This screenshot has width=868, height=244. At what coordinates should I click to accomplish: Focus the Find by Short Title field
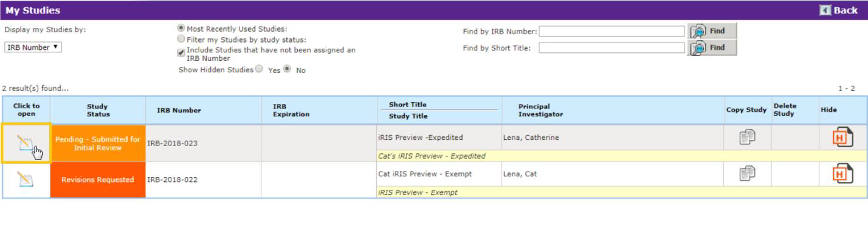612,49
